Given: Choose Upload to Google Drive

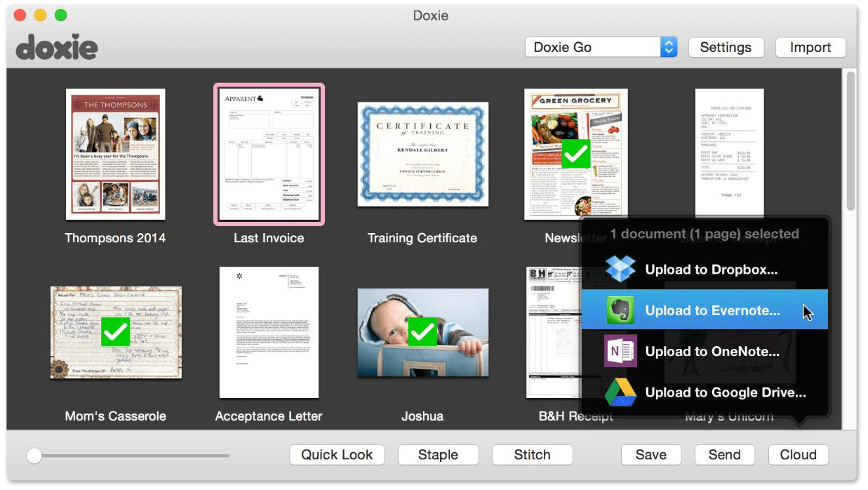Looking at the screenshot, I should [x=705, y=392].
